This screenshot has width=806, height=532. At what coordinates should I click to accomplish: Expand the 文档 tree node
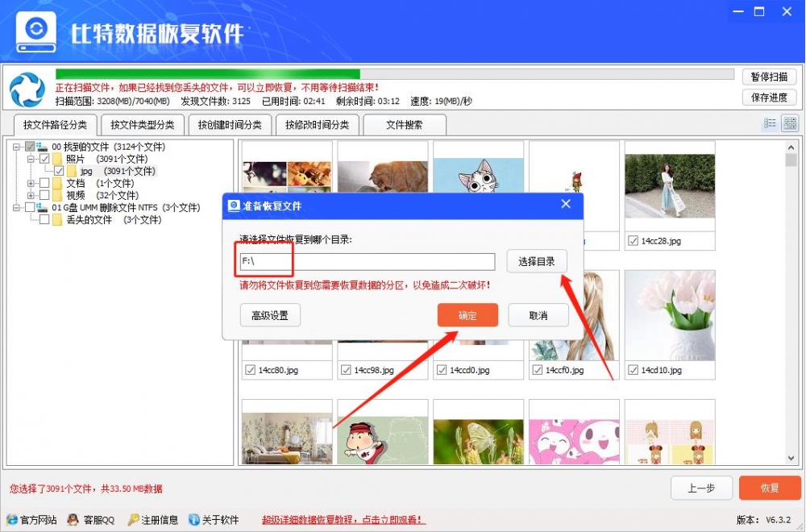[x=31, y=184]
